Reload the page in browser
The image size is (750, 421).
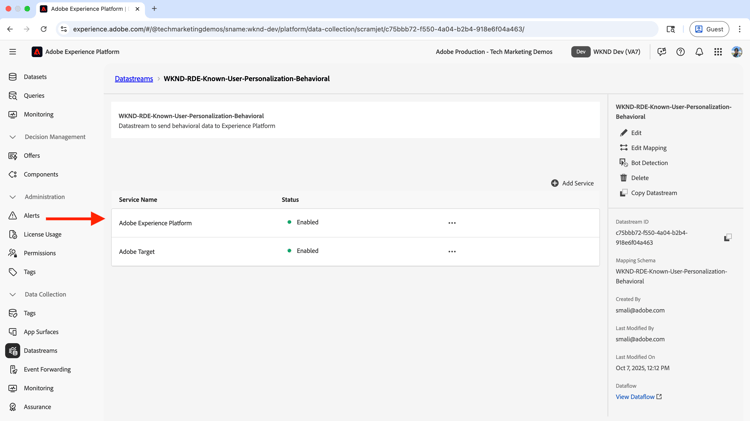pos(44,29)
